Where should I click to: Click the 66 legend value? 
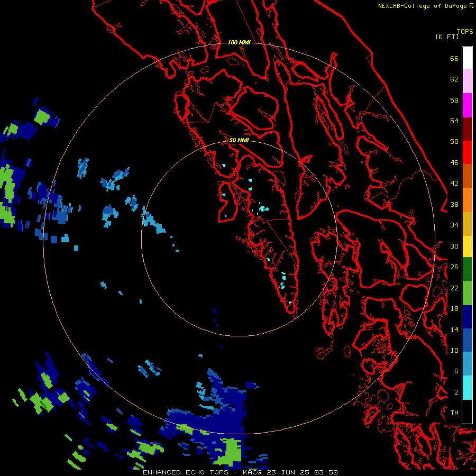point(454,58)
